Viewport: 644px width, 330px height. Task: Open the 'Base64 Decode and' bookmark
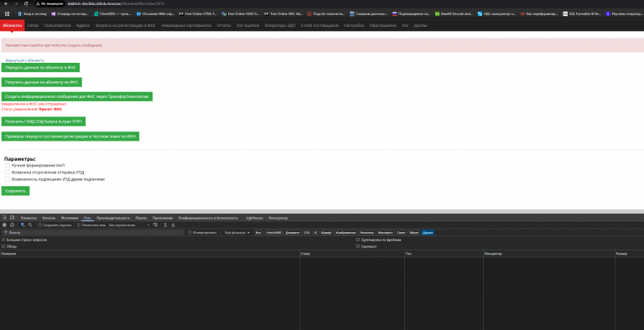click(454, 13)
